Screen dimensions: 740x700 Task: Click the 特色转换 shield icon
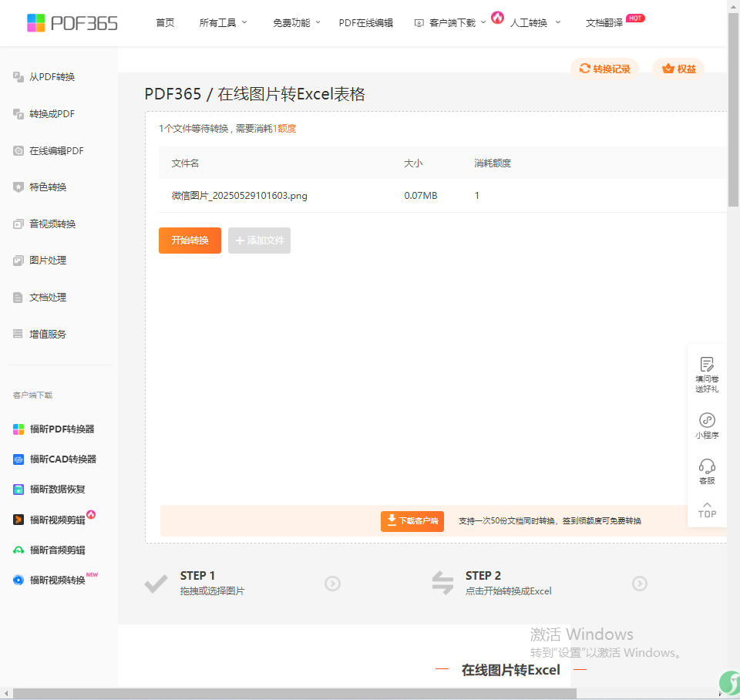(x=18, y=187)
